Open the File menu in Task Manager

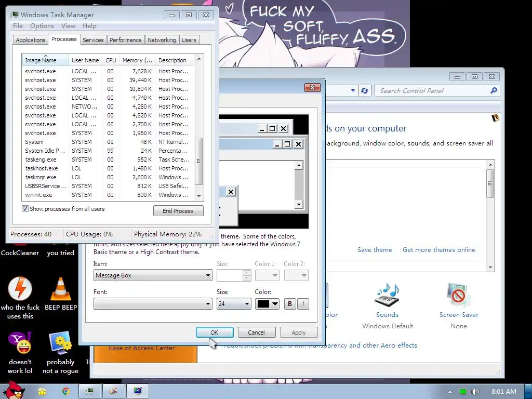(18, 26)
